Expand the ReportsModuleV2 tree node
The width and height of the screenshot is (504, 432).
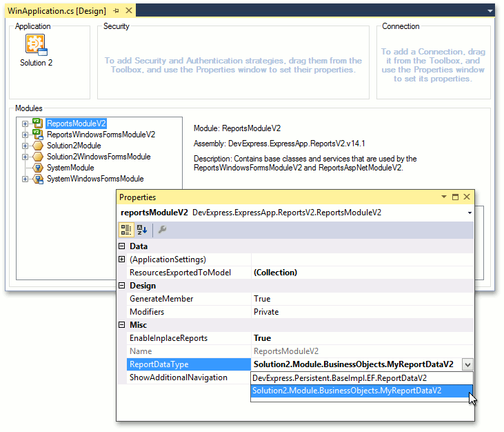25,124
